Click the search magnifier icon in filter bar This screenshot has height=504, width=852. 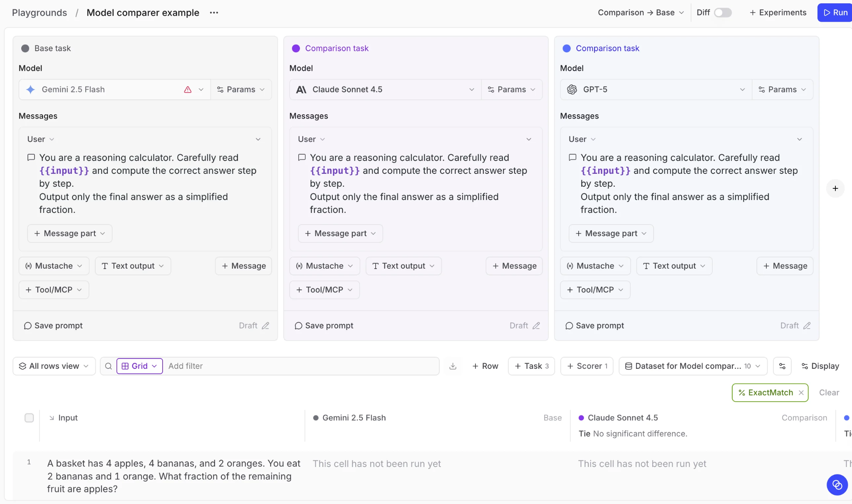pyautogui.click(x=108, y=366)
